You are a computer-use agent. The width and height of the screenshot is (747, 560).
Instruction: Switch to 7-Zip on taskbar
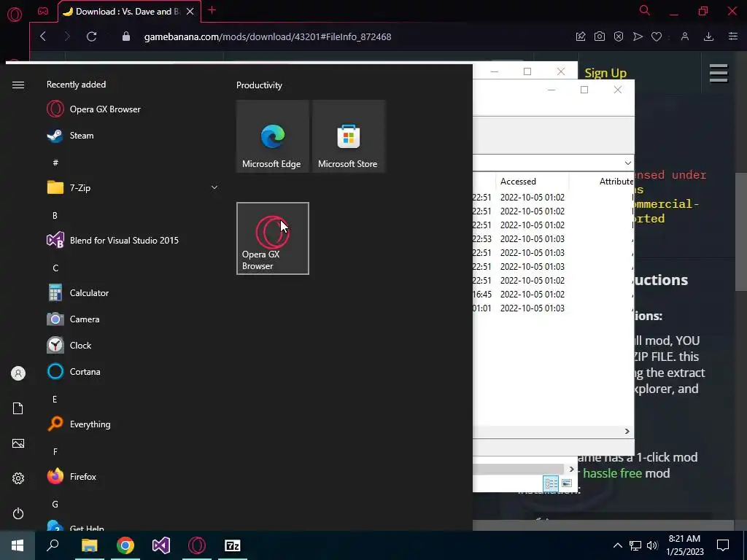[x=233, y=545]
